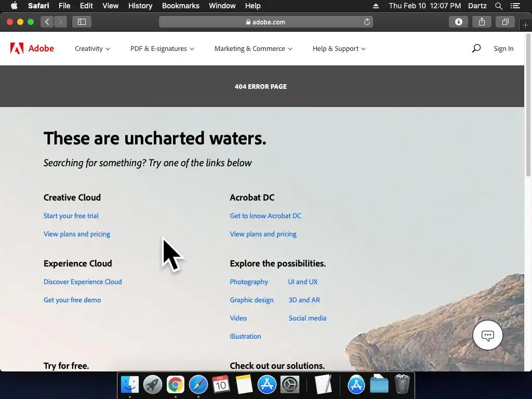Open Trash in the Dock
Screen dimensions: 532x399
(402, 384)
